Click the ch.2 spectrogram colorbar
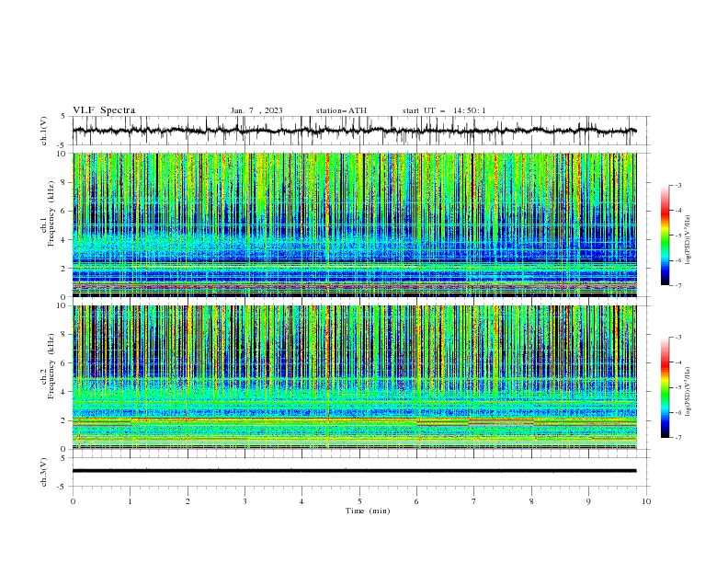 point(665,387)
